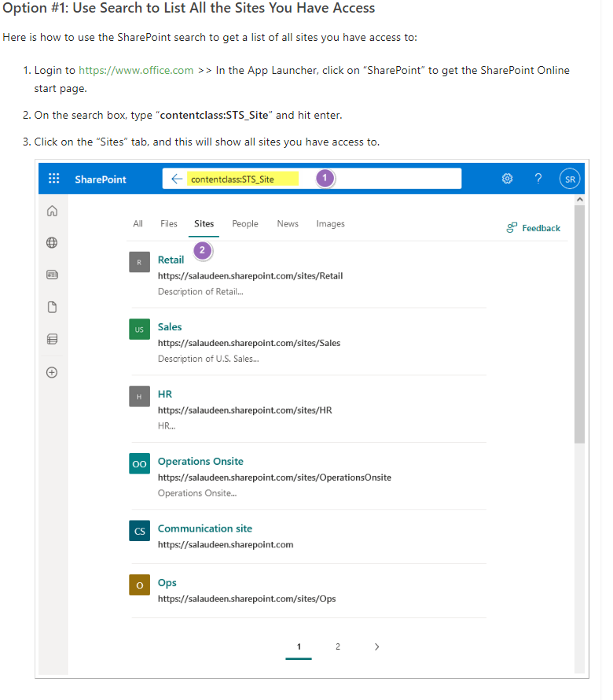The image size is (613, 700).
Task: Click the text Description of Retail...
Action: click(x=200, y=292)
